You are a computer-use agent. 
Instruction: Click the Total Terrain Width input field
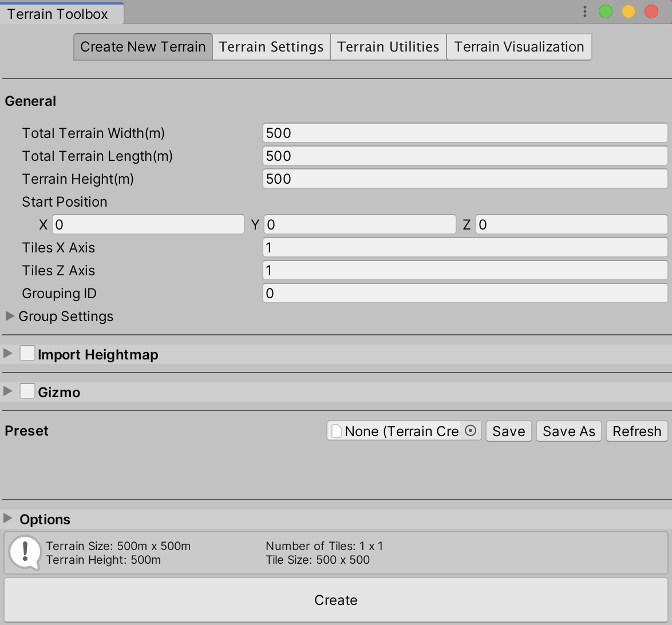click(465, 133)
